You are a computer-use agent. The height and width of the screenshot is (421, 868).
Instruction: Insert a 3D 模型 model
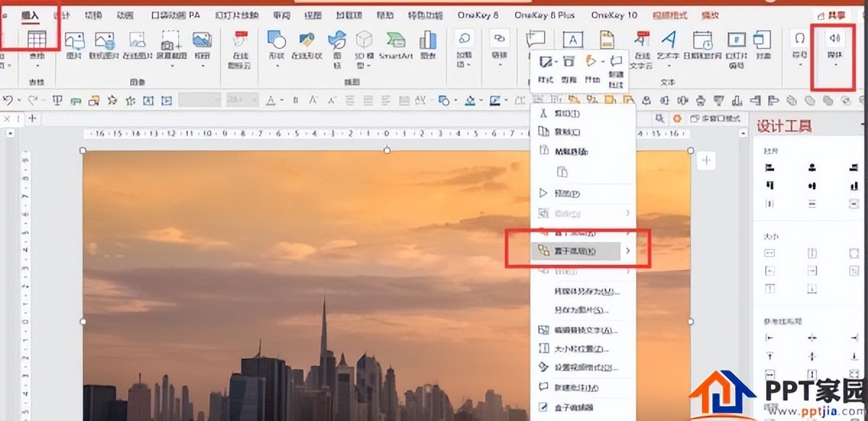(x=364, y=49)
